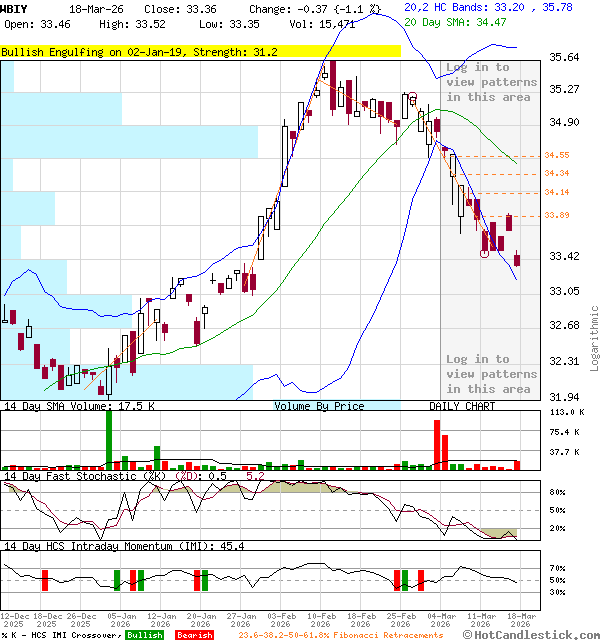
Task: Click the yellow Bullish Engulfing pattern banner
Action: point(140,52)
